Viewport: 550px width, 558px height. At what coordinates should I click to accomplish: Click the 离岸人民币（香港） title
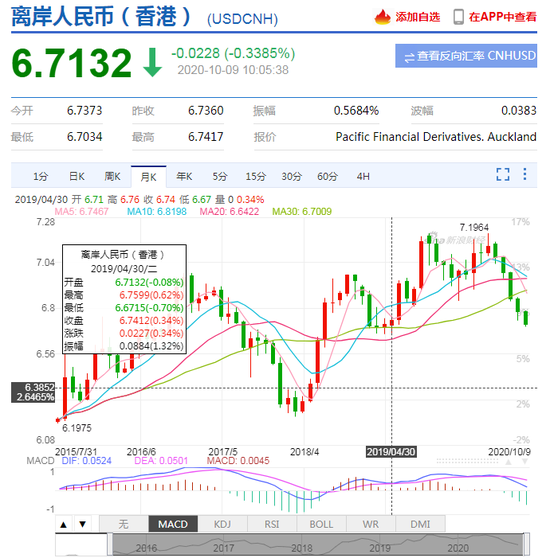[102, 17]
